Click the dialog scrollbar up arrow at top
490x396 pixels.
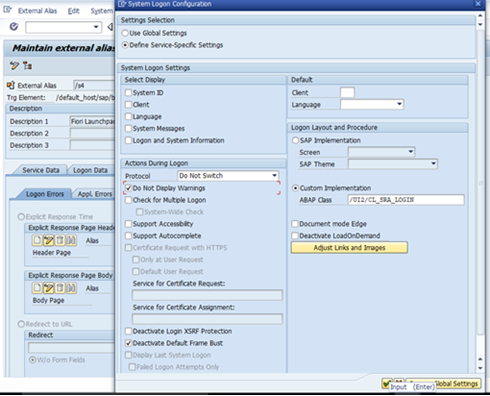click(x=480, y=15)
